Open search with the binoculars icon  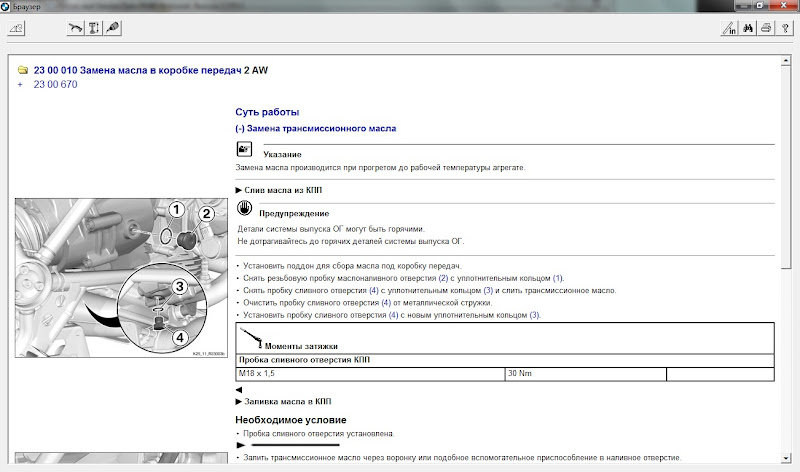point(747,29)
